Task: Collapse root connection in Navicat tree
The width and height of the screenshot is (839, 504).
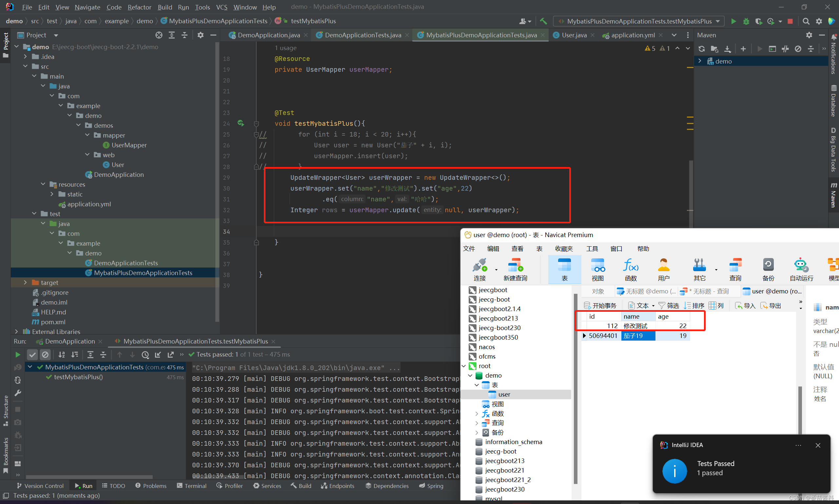Action: click(x=464, y=366)
